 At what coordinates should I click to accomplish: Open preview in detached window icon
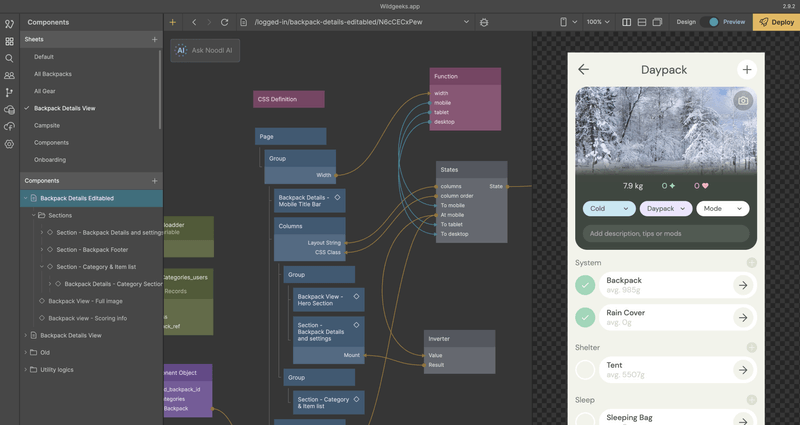[658, 22]
